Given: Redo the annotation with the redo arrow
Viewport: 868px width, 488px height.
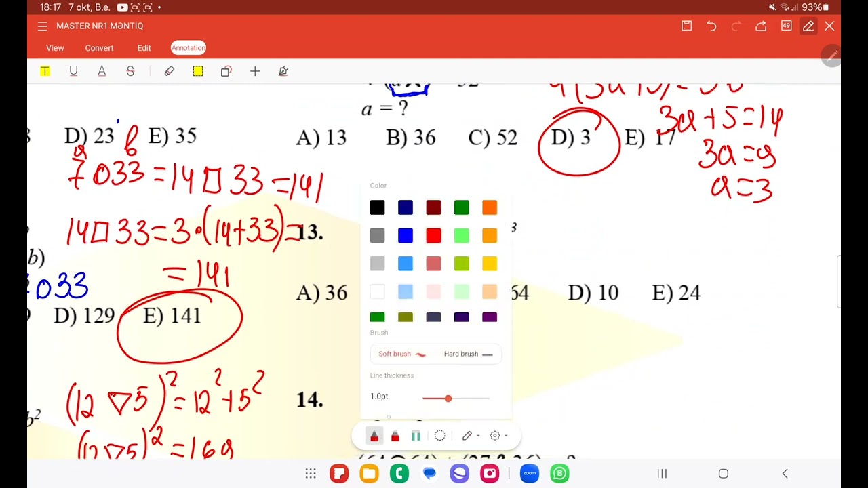Looking at the screenshot, I should [x=736, y=26].
